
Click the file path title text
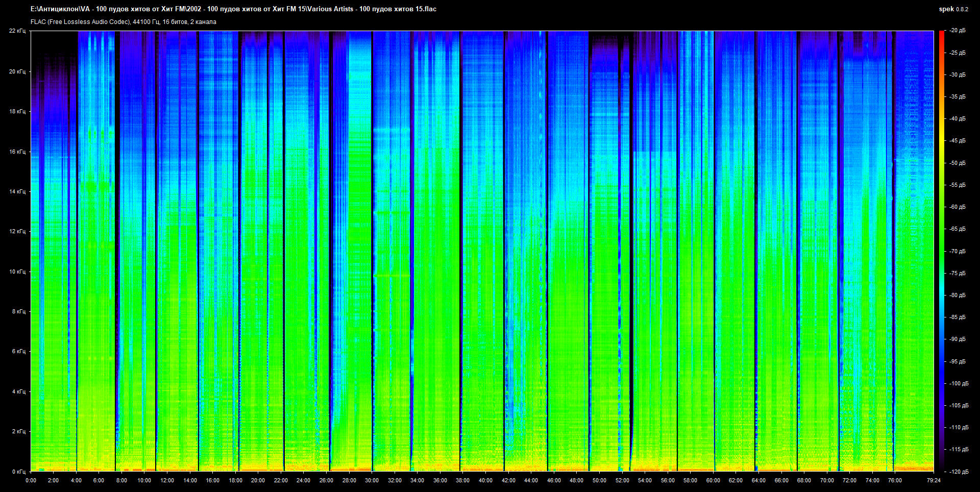tap(233, 9)
